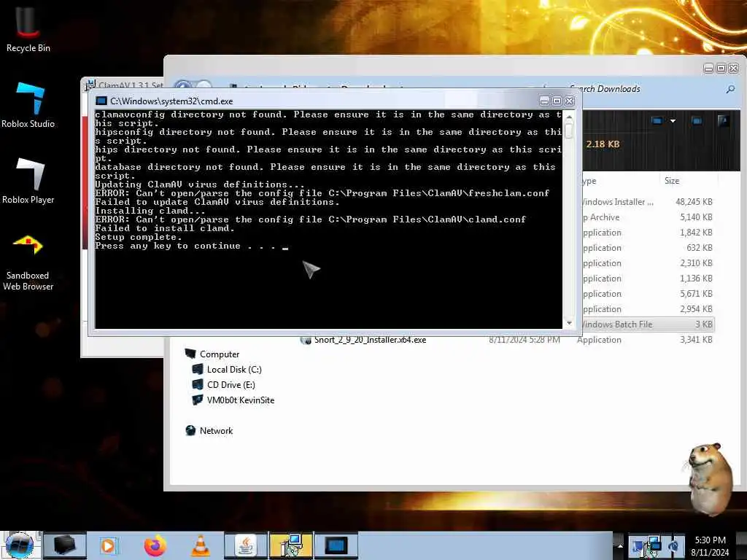Click the cmd.exe title bar icon
The image size is (747, 560).
coord(101,101)
